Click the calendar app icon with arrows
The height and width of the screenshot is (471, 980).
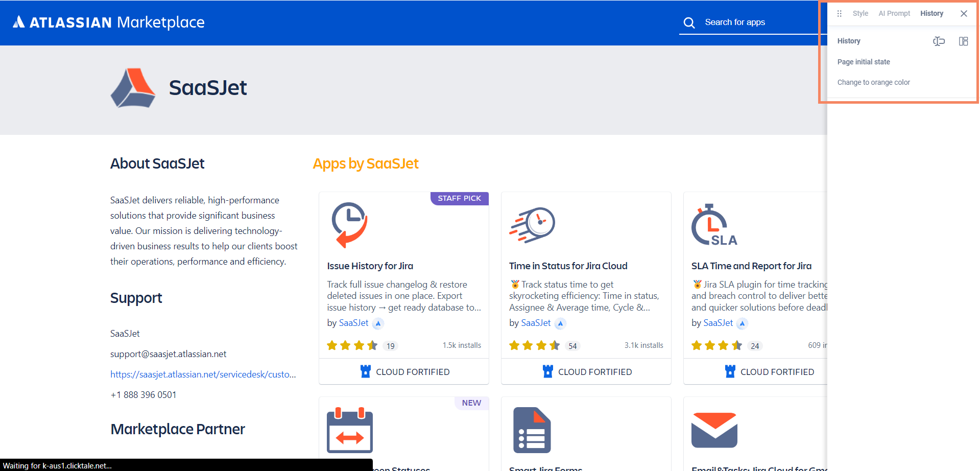350,430
